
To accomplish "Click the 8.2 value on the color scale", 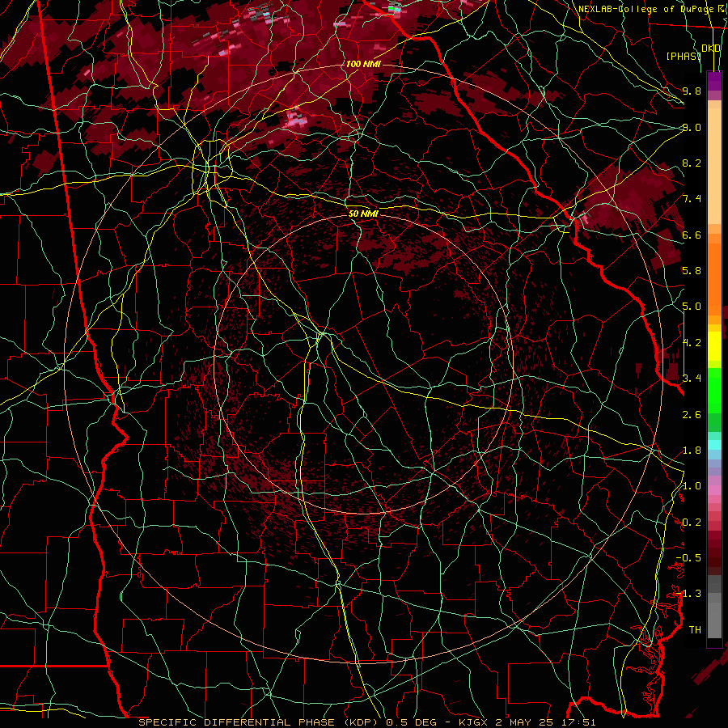I will tap(692, 163).
